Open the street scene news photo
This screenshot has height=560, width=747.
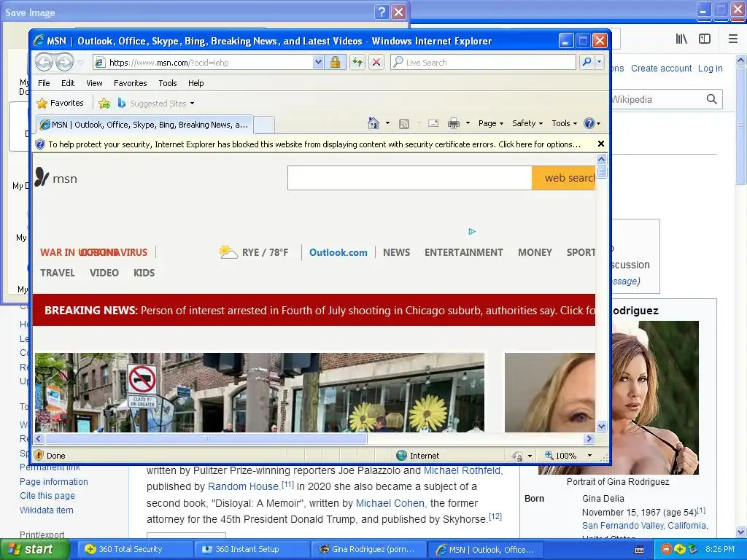pos(260,392)
